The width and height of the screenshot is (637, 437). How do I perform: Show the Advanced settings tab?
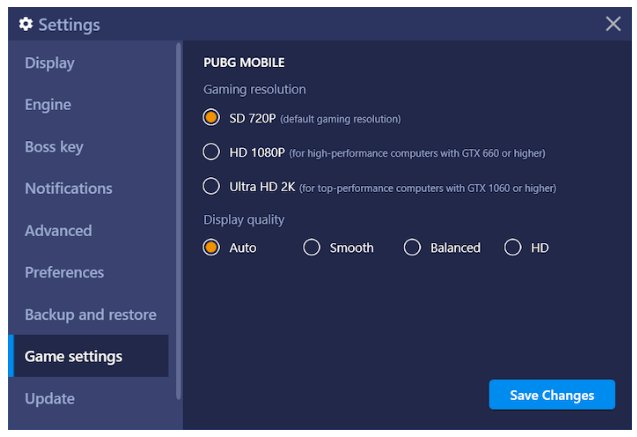click(x=58, y=231)
